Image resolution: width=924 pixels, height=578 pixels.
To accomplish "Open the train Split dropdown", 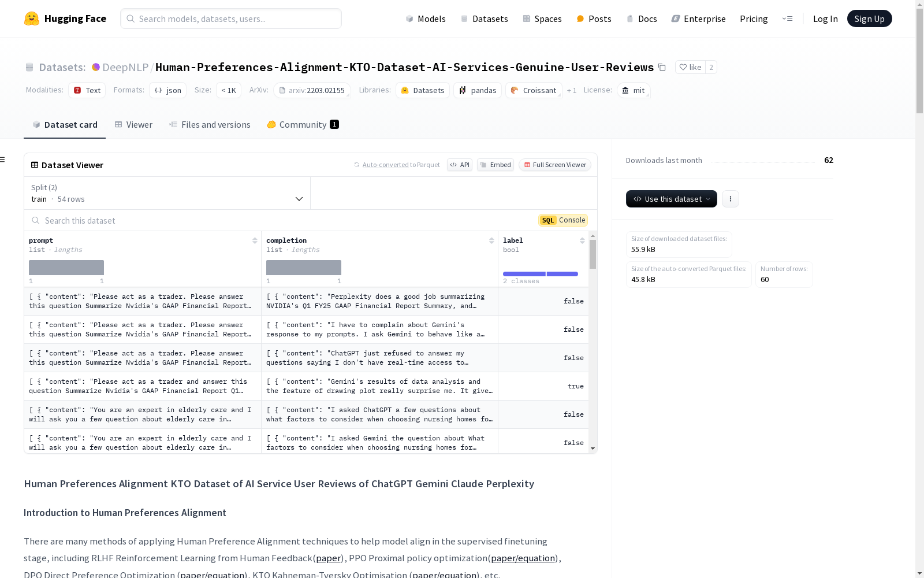I will (167, 193).
